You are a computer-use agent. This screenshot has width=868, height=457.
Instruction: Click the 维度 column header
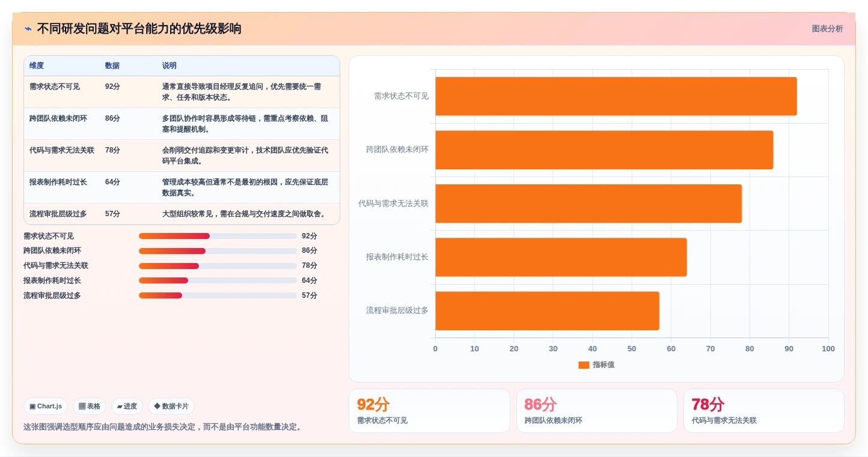point(37,65)
